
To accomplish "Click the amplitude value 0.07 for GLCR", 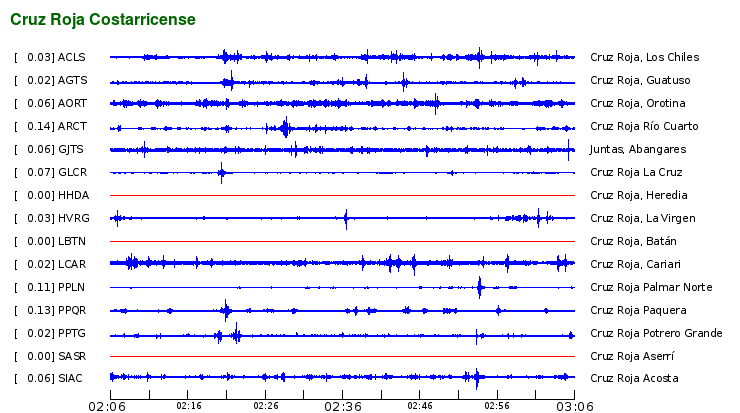I will click(38, 172).
